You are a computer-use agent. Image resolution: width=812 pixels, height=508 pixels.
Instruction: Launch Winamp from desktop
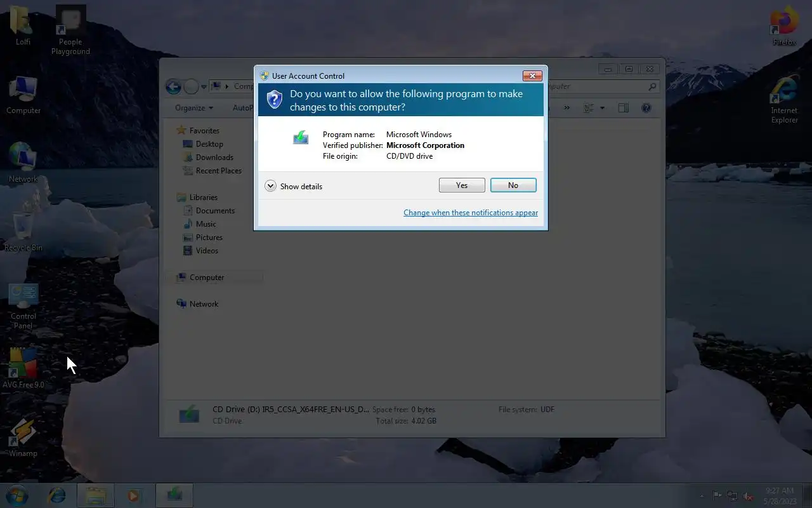pos(23,438)
